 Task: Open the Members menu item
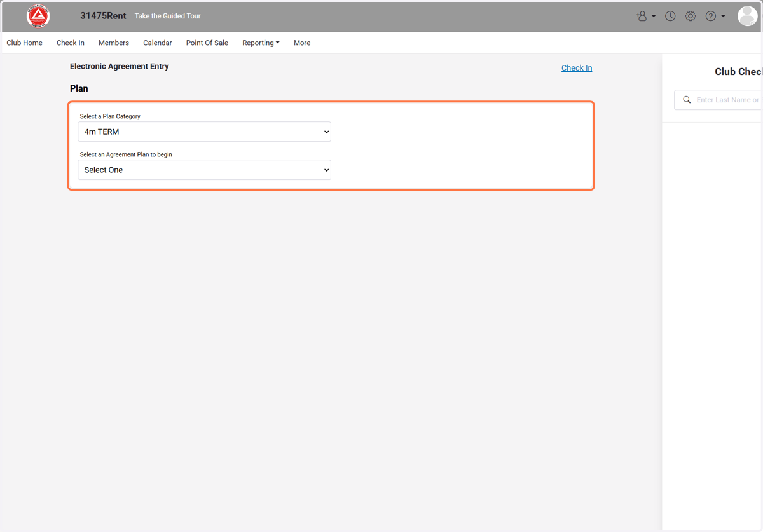pyautogui.click(x=114, y=43)
